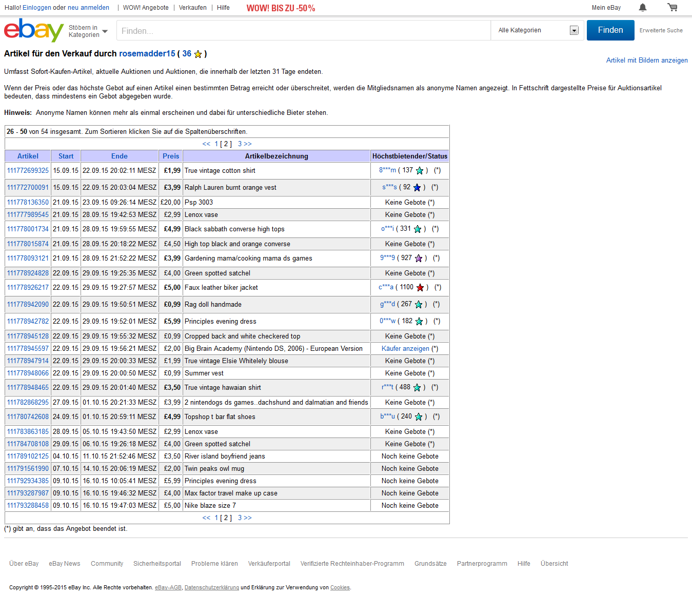Image resolution: width=692 pixels, height=616 pixels.
Task: Open the eBay-AGB link in copyright line
Action: [x=168, y=588]
